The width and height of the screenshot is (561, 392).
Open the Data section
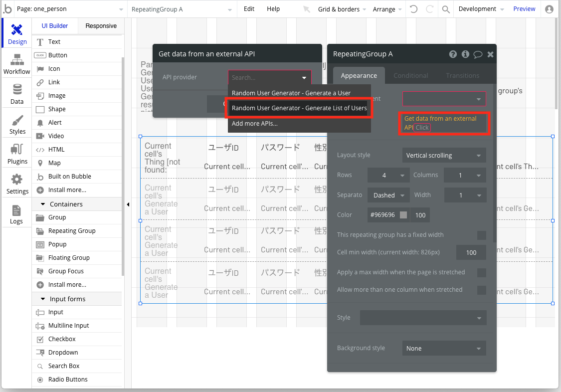tap(17, 94)
